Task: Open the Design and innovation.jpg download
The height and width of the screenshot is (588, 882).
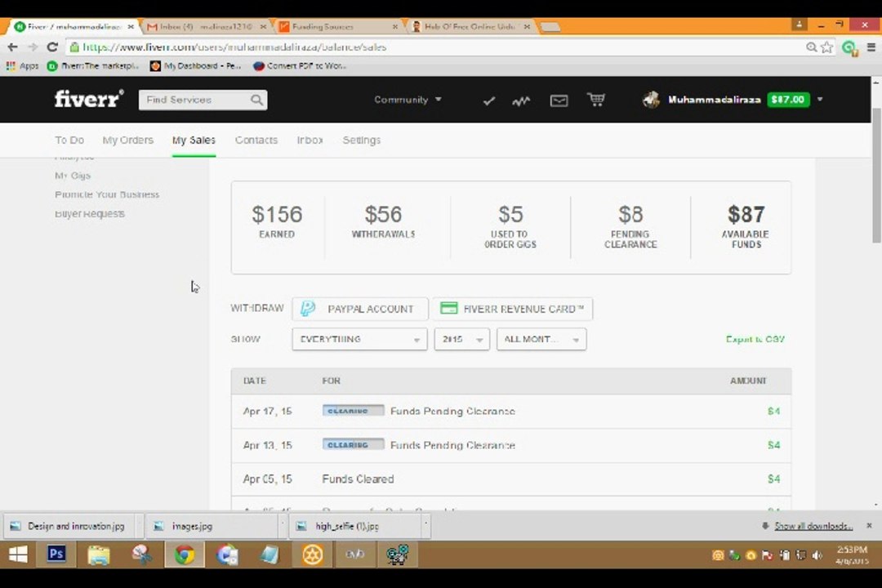Action: pyautogui.click(x=71, y=526)
